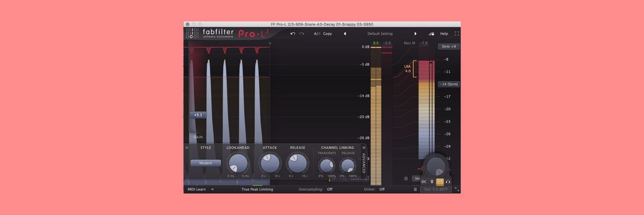644x215 pixels.
Task: Toggle the unity gain icon beside DC
Action: point(431,182)
